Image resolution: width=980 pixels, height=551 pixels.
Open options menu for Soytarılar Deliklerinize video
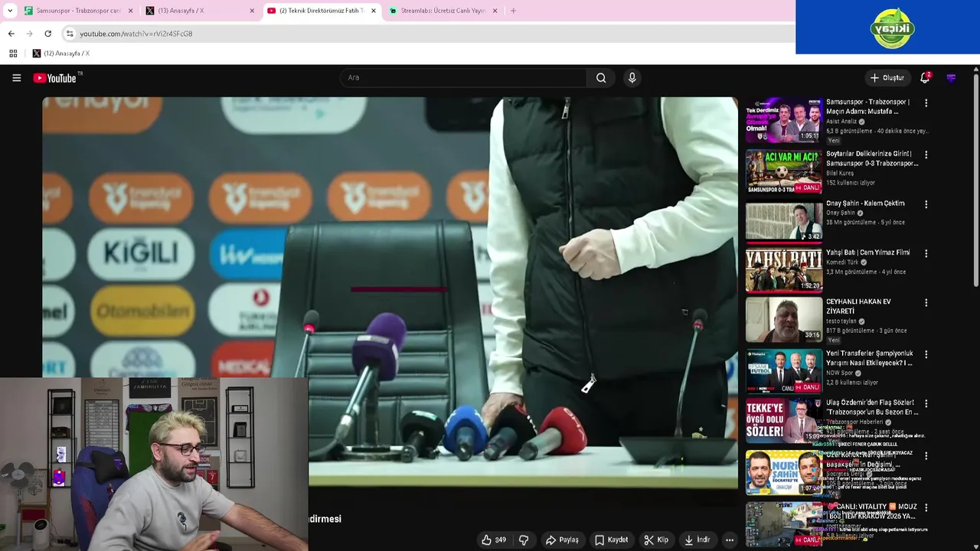(926, 155)
